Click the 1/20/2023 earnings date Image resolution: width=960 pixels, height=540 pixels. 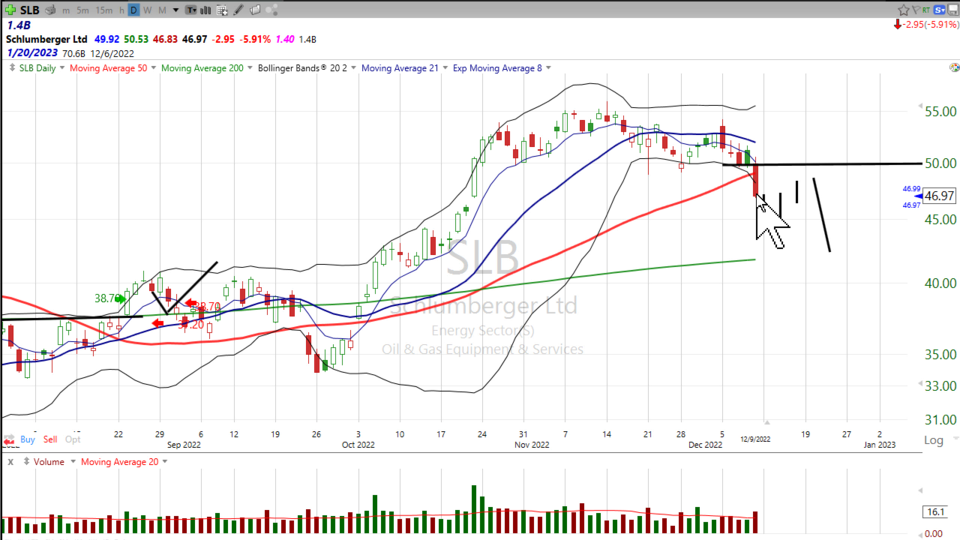coord(32,53)
